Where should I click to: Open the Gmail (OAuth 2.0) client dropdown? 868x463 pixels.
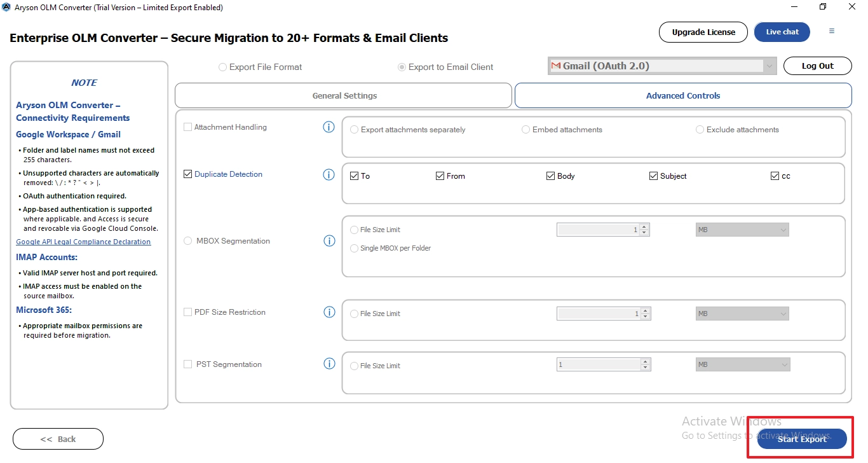click(662, 66)
